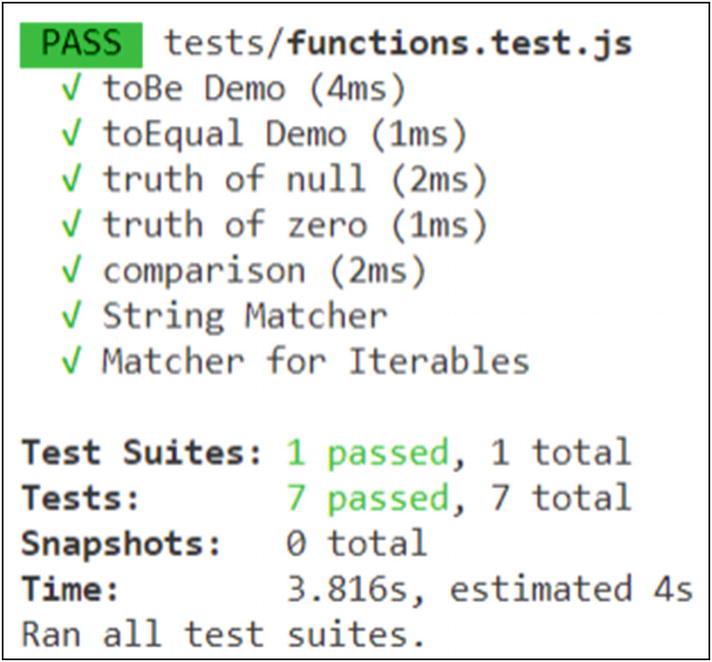The width and height of the screenshot is (712, 662).
Task: Open the tests/functions.test.js file path
Action: [398, 44]
